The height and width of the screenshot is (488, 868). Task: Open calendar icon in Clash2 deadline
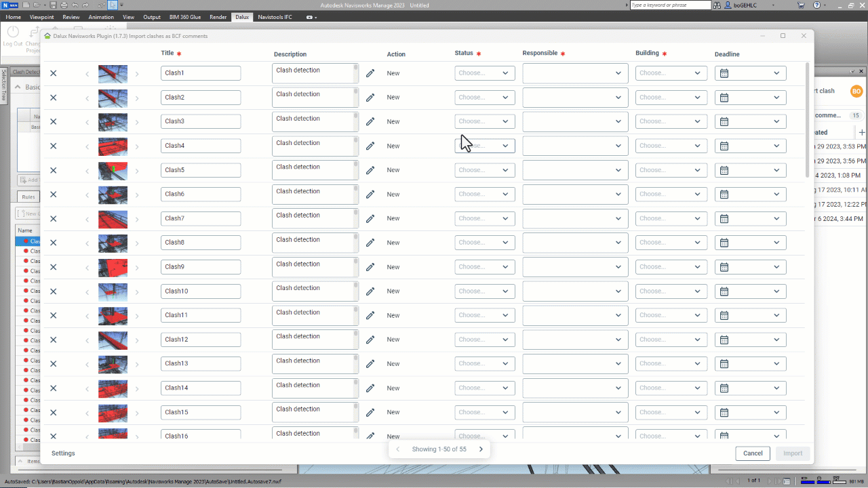[724, 98]
